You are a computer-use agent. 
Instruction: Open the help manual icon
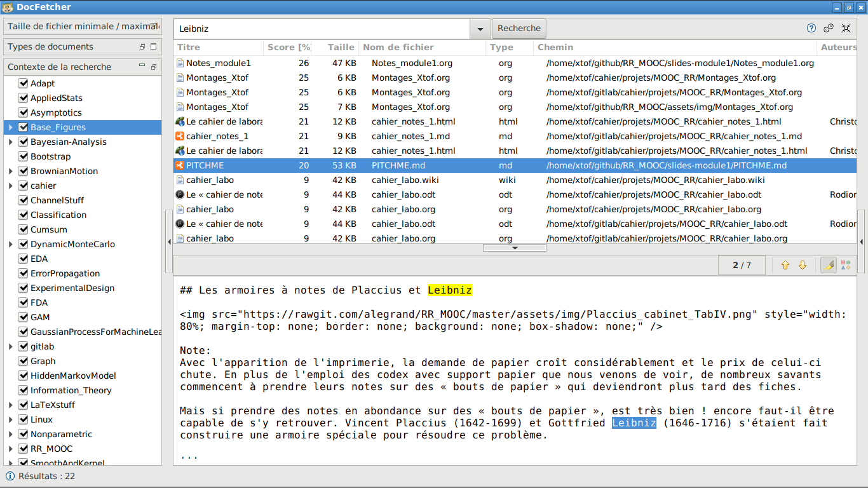[811, 28]
